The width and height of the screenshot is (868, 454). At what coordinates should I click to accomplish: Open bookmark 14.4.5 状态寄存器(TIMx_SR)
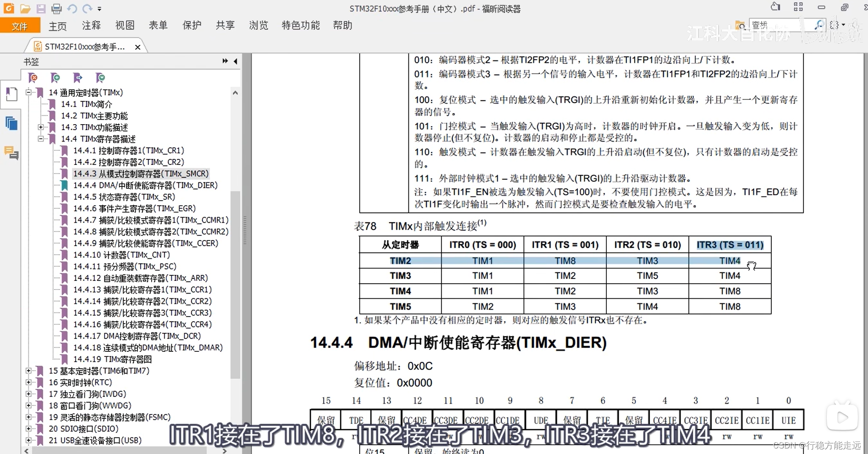124,197
